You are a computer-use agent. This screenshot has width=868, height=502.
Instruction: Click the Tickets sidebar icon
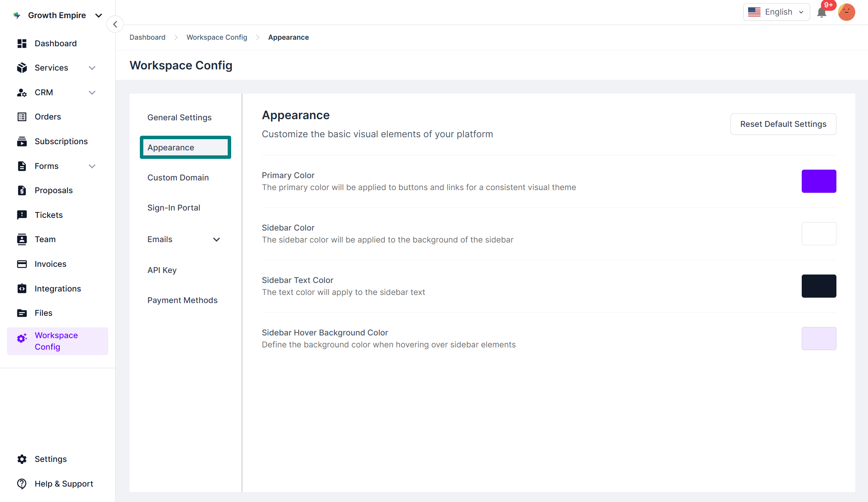point(22,215)
